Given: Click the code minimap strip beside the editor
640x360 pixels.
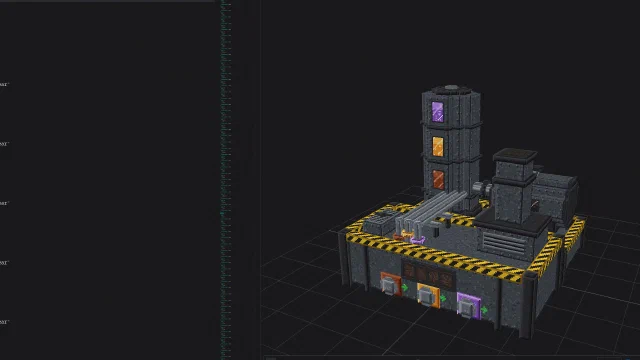Looking at the screenshot, I should click(x=226, y=180).
